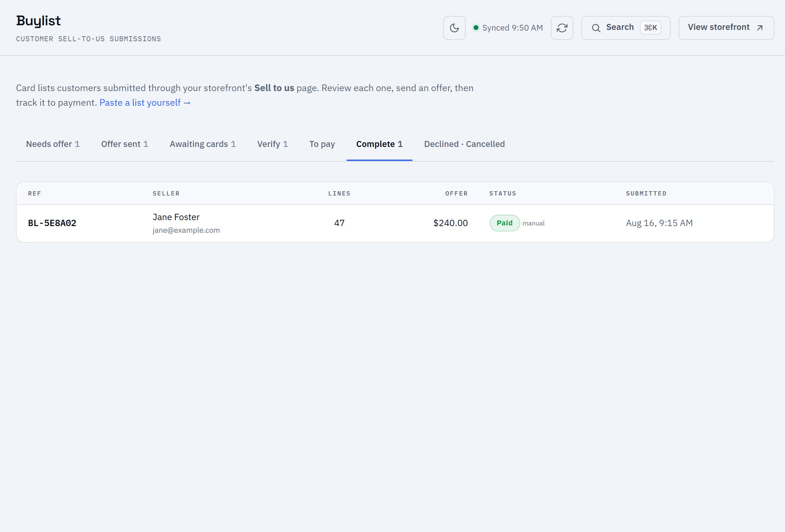Click seller name Jane Foster
The image size is (785, 532).
point(176,217)
